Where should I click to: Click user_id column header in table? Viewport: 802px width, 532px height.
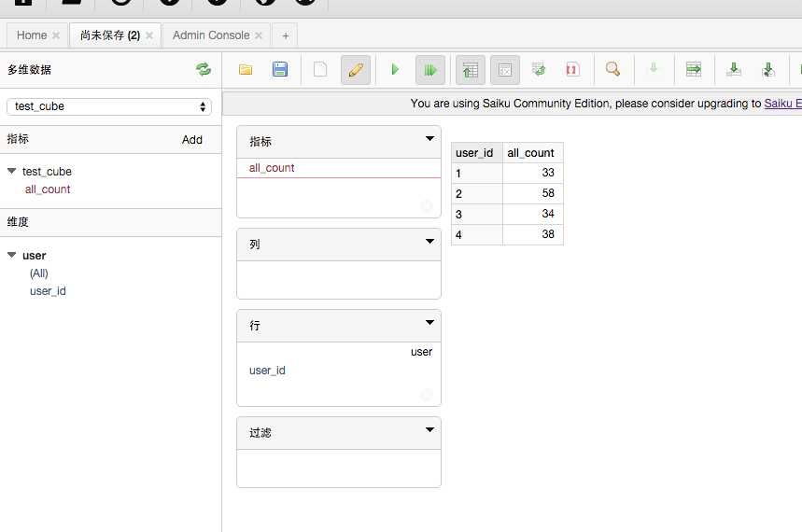(x=477, y=153)
